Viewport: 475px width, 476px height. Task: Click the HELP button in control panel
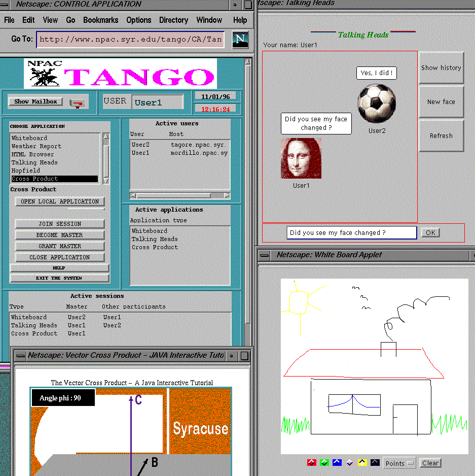tap(59, 268)
